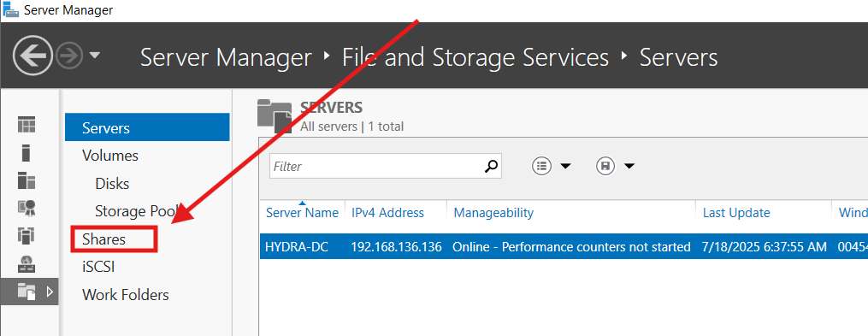Expand File and Storage Services flyout arrow
868x336 pixels.
click(x=50, y=292)
